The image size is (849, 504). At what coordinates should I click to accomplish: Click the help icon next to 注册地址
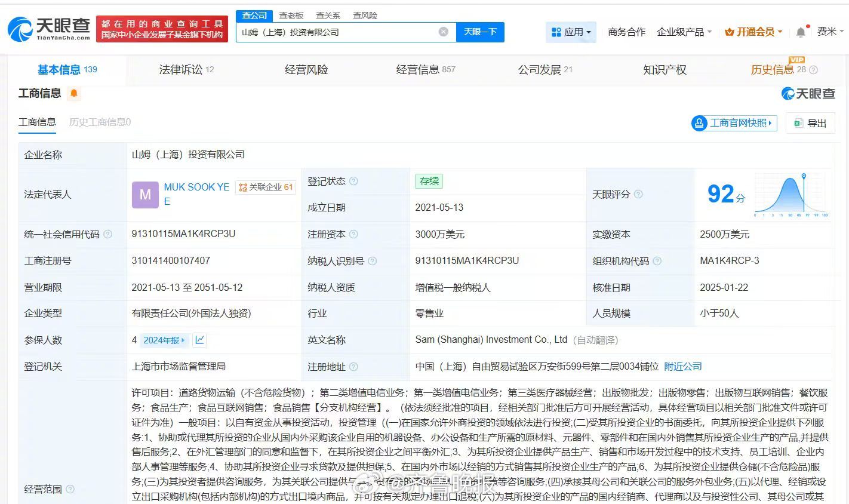click(x=353, y=367)
